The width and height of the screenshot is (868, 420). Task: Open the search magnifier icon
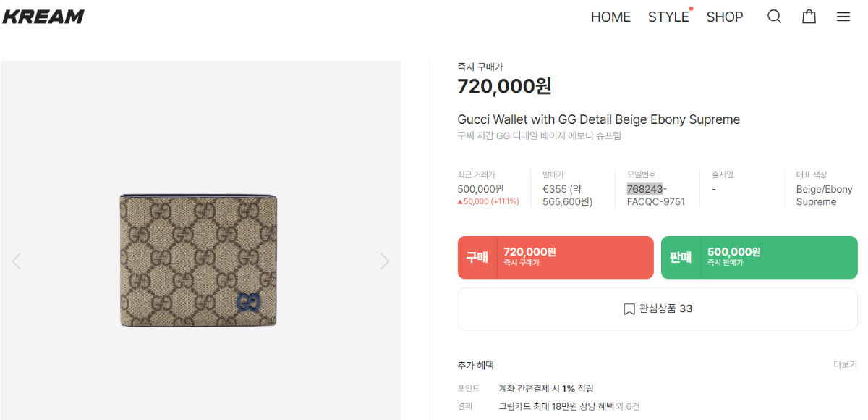[774, 17]
